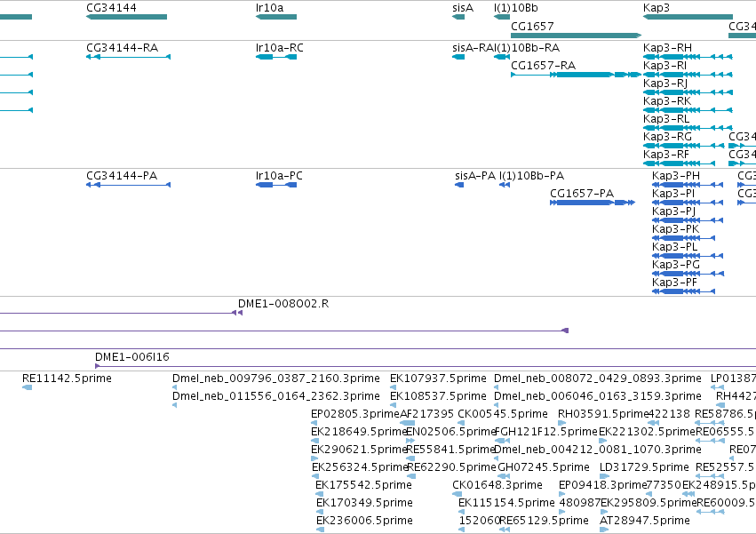756x534 pixels.
Task: Select the Dmel_neb_008072_0429_0893.3prime EST
Action: click(x=497, y=387)
